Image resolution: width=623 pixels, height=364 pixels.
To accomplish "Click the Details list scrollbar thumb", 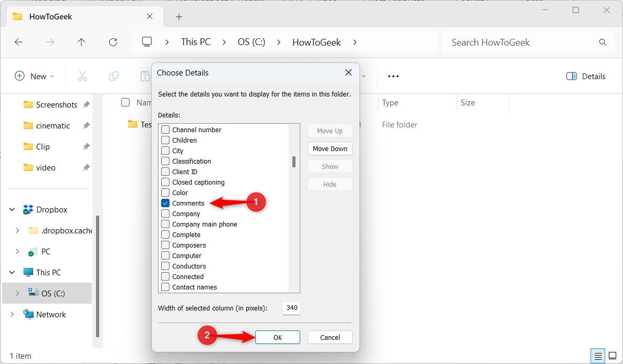I will tap(293, 162).
